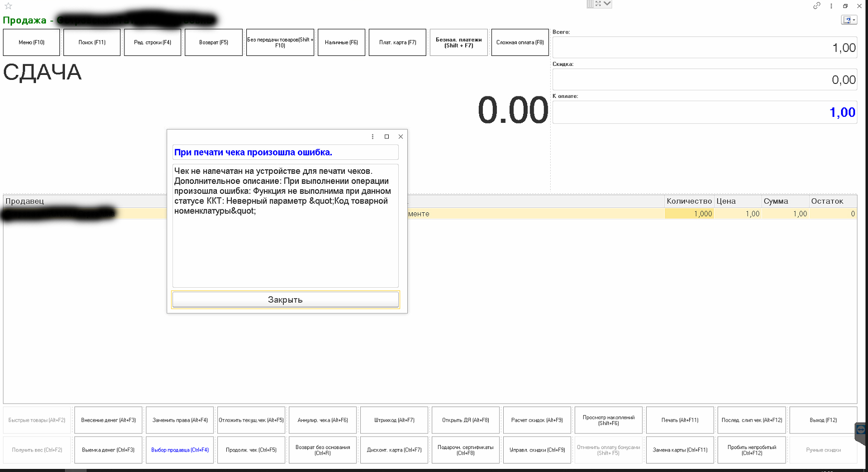Image resolution: width=868 pixels, height=472 pixels.
Task: Open Просмотр накоплений (Shift+F6)
Action: coord(609,420)
